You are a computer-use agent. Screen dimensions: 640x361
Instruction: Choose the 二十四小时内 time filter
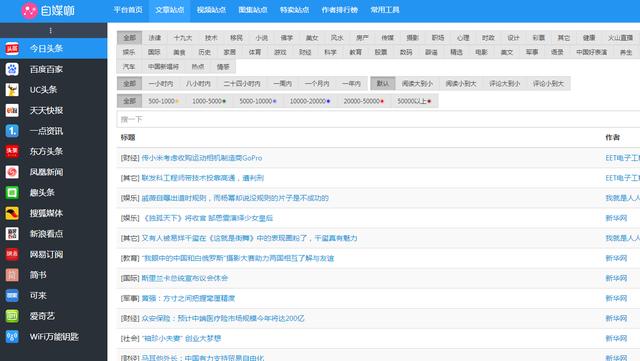pyautogui.click(x=242, y=84)
